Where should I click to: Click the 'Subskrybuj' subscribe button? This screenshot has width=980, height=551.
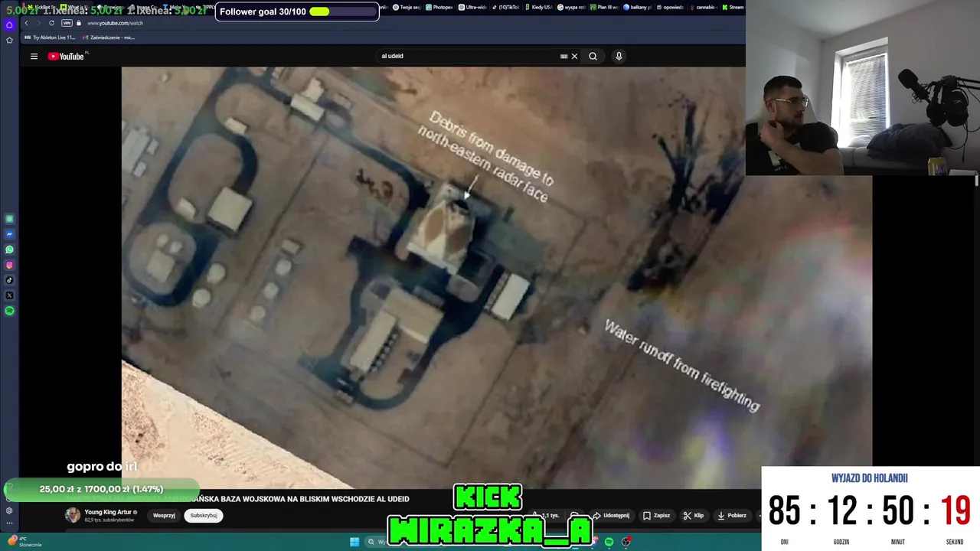click(x=204, y=515)
